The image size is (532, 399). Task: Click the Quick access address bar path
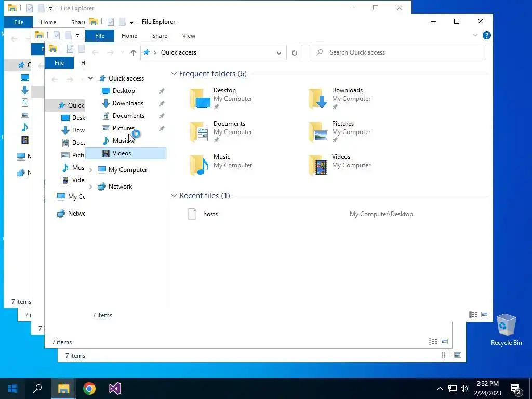pyautogui.click(x=179, y=52)
